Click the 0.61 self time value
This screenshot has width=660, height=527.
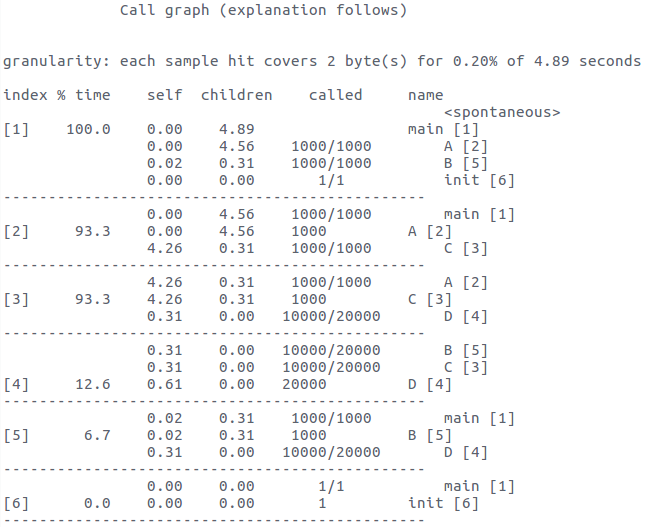tap(164, 384)
